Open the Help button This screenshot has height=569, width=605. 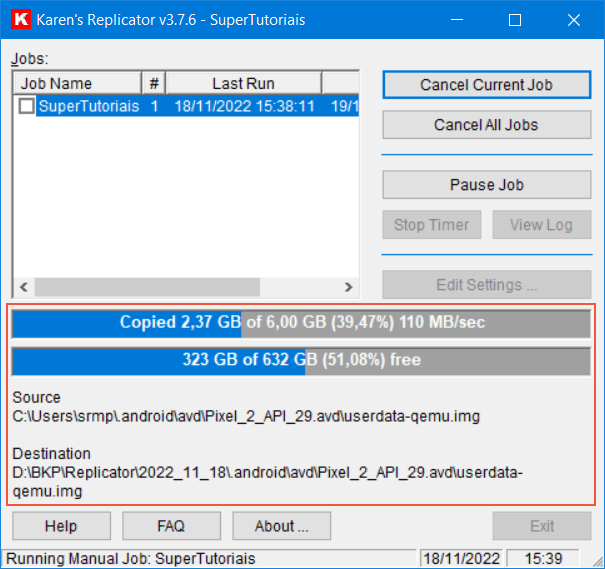[61, 526]
